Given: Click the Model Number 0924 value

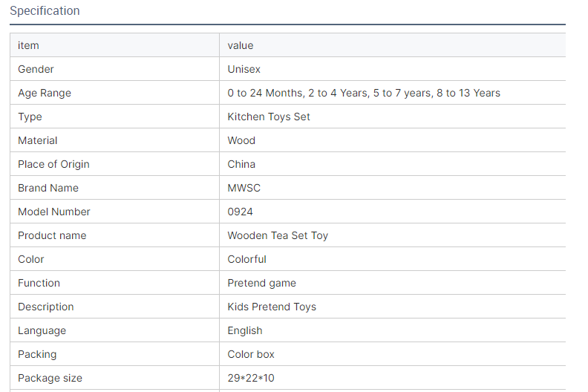Looking at the screenshot, I should coord(240,212).
